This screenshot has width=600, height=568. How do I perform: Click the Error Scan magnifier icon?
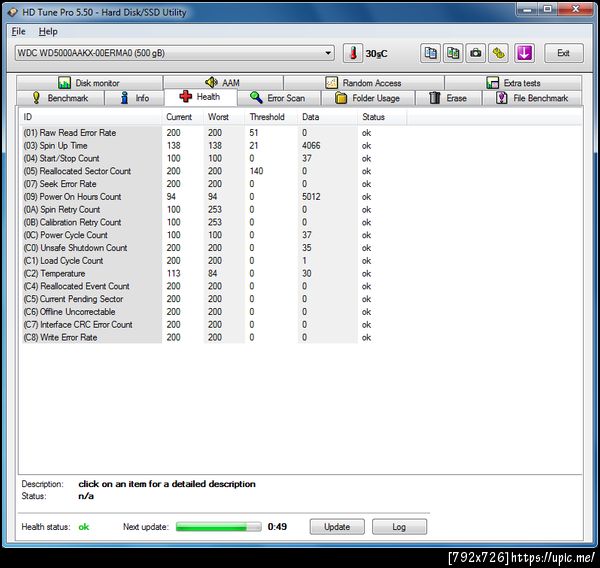(x=256, y=98)
